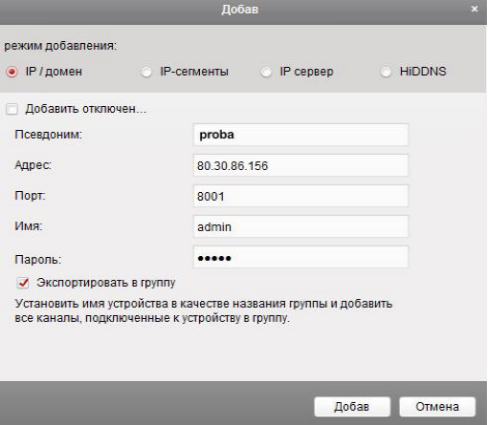The image size is (488, 425).
Task: Click the Псевдоним: label text
Action: 48,135
